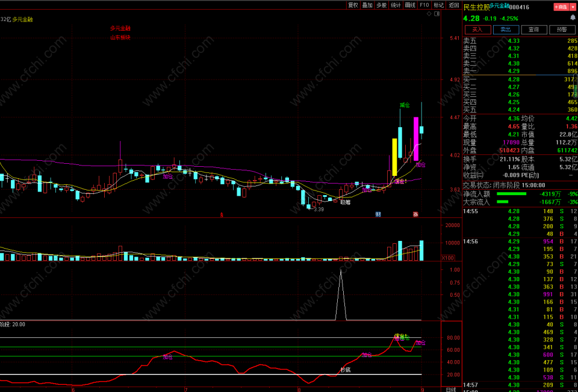The width and height of the screenshot is (578, 392).
Task: Click the magenta highlighted candlestick
Action: pos(416,139)
